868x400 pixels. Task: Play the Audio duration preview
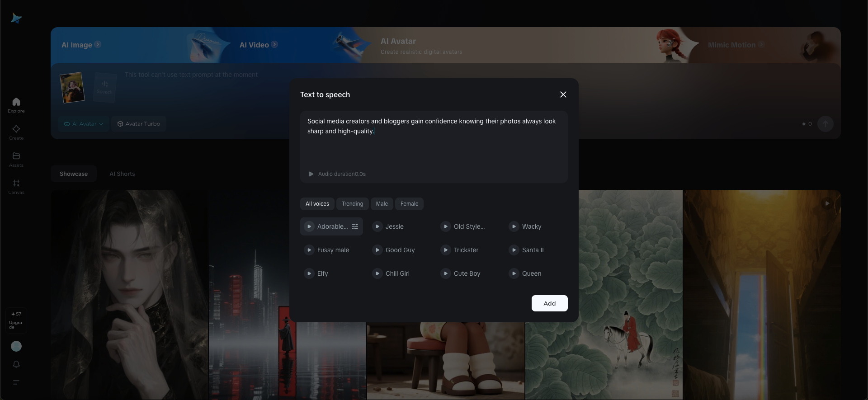pyautogui.click(x=311, y=174)
